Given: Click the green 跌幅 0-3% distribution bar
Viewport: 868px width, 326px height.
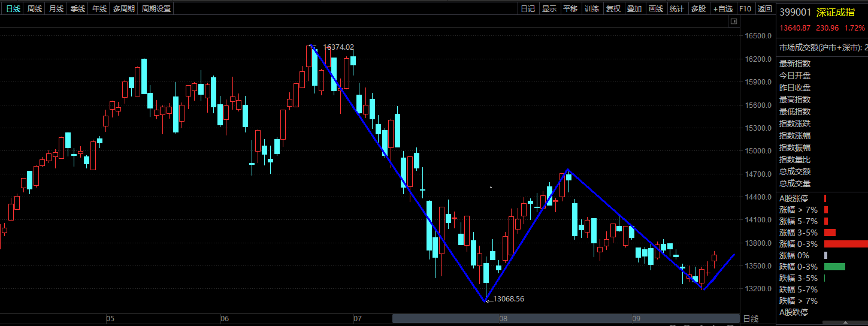Looking at the screenshot, I should pos(834,267).
